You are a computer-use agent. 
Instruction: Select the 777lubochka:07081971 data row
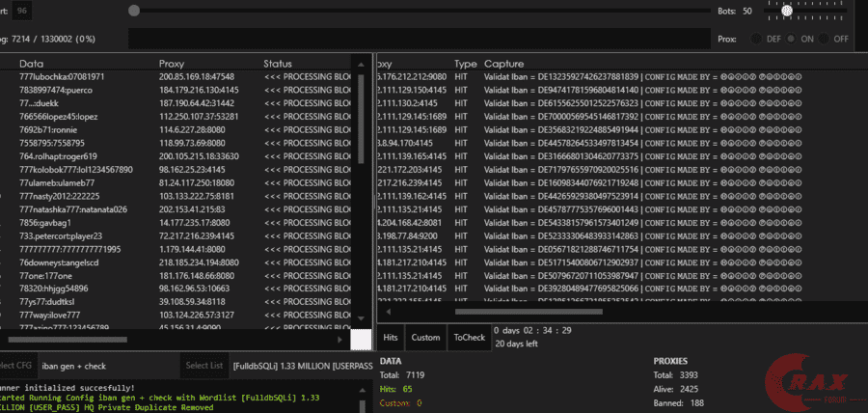pos(62,76)
